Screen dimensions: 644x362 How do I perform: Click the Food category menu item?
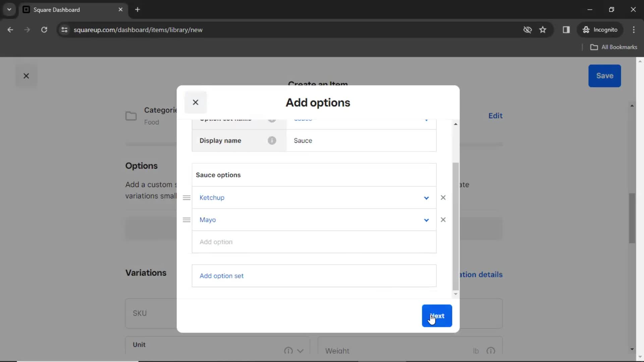pos(152,122)
